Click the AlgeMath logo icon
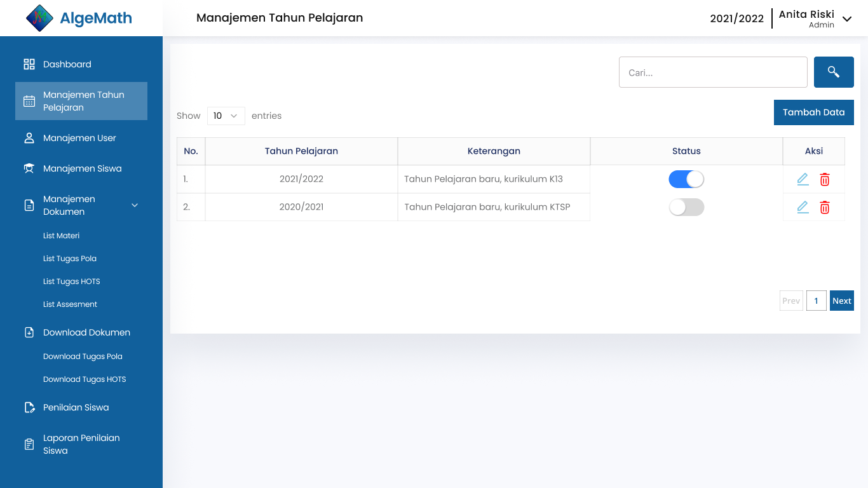 pos(39,18)
